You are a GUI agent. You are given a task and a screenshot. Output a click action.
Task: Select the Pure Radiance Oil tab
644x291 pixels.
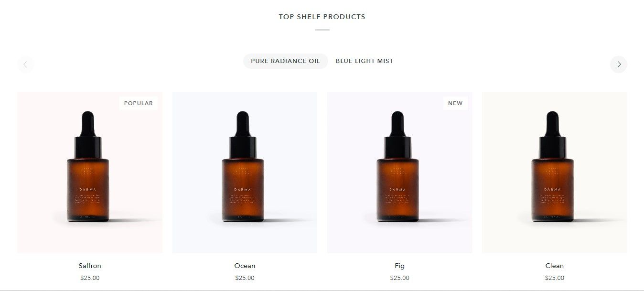285,61
